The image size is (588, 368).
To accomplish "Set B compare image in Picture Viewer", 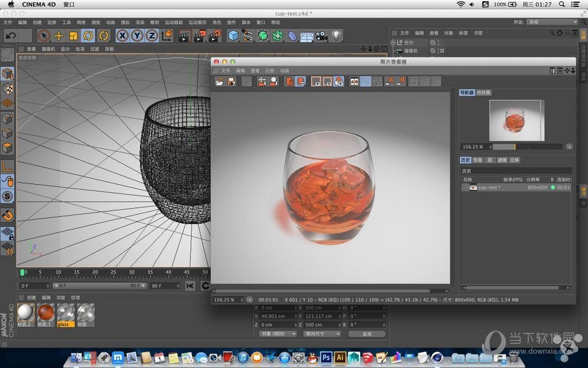I will click(401, 82).
